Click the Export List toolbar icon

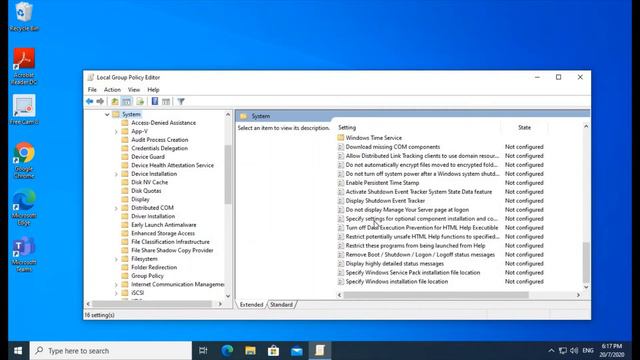(x=140, y=101)
